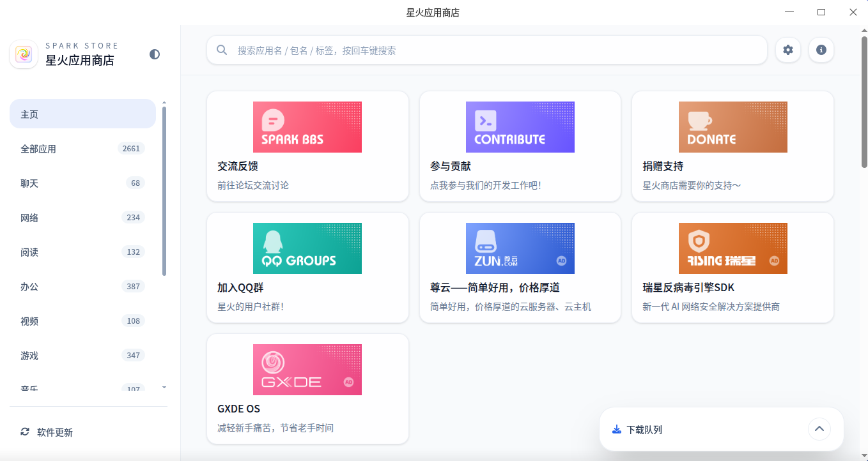
Task: Click the 软件更新 refresh icon
Action: (x=25, y=432)
